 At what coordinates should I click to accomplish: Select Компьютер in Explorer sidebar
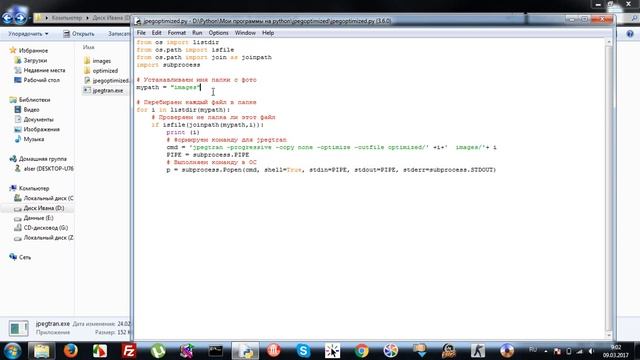(29, 188)
